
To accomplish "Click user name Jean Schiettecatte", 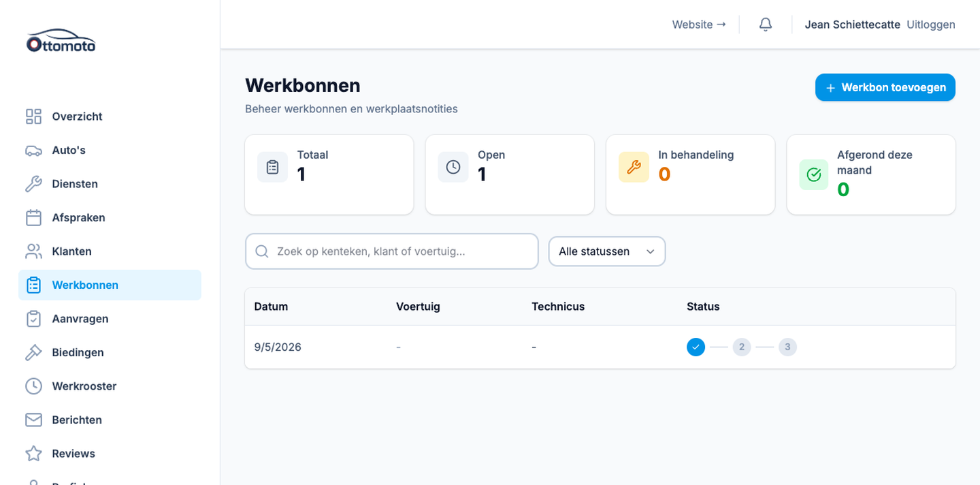I will click(853, 25).
